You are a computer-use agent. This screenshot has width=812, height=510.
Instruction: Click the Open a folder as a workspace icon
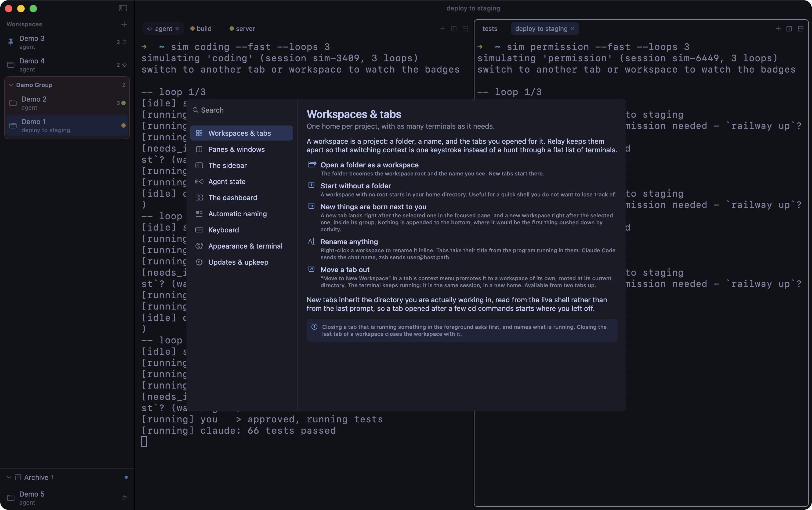point(312,165)
